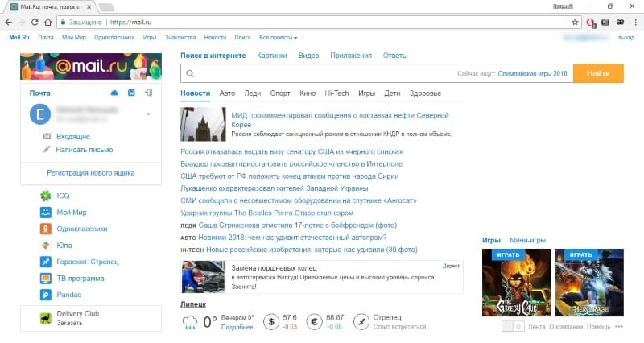This screenshot has width=644, height=343.
Task: Click the æ extension icon
Action: (x=620, y=23)
